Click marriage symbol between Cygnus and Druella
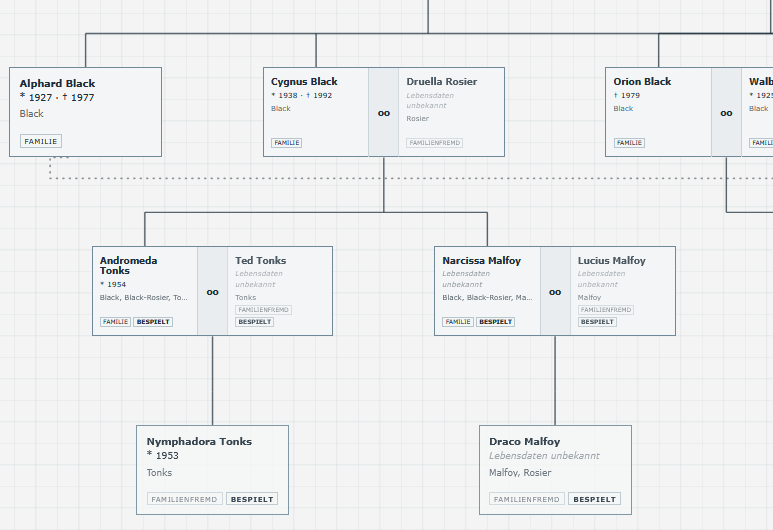773x530 pixels. tap(384, 113)
